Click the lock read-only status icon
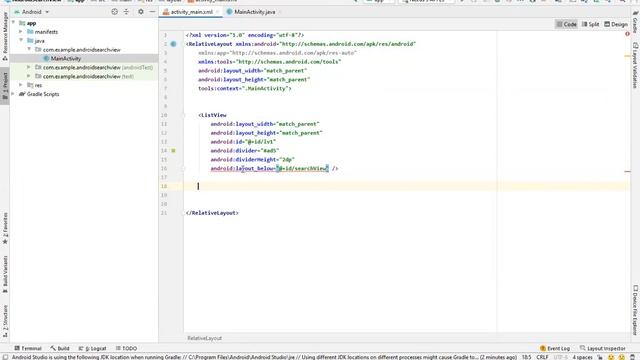640x360 pixels. pyautogui.click(x=600, y=357)
